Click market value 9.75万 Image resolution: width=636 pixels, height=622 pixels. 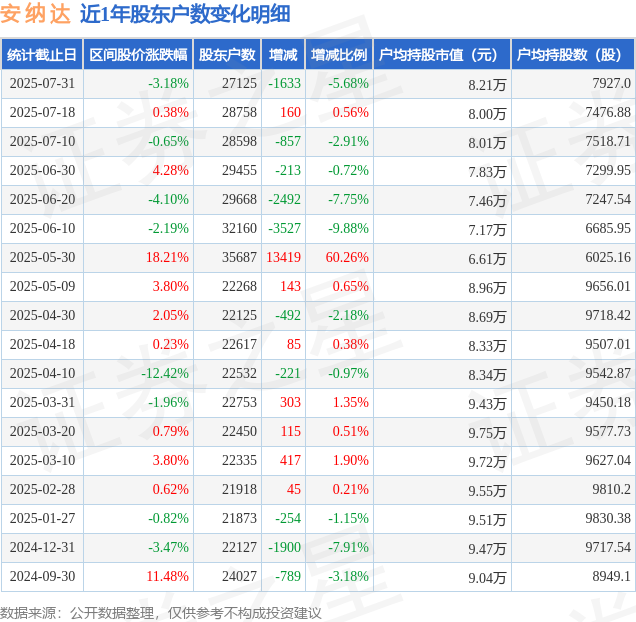487,433
